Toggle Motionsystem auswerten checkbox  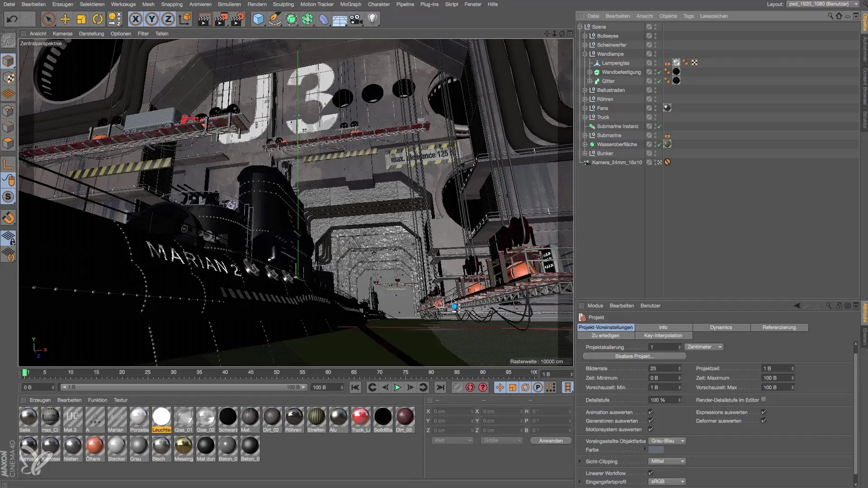pyautogui.click(x=651, y=429)
